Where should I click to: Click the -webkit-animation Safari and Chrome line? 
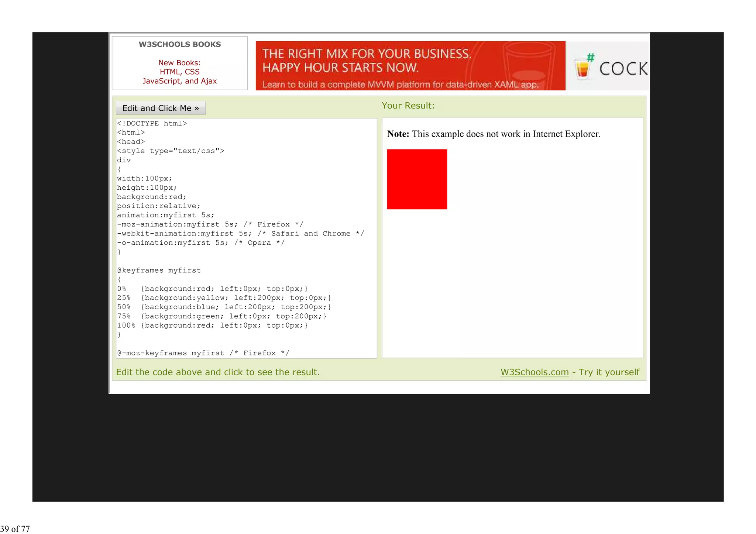click(x=240, y=234)
